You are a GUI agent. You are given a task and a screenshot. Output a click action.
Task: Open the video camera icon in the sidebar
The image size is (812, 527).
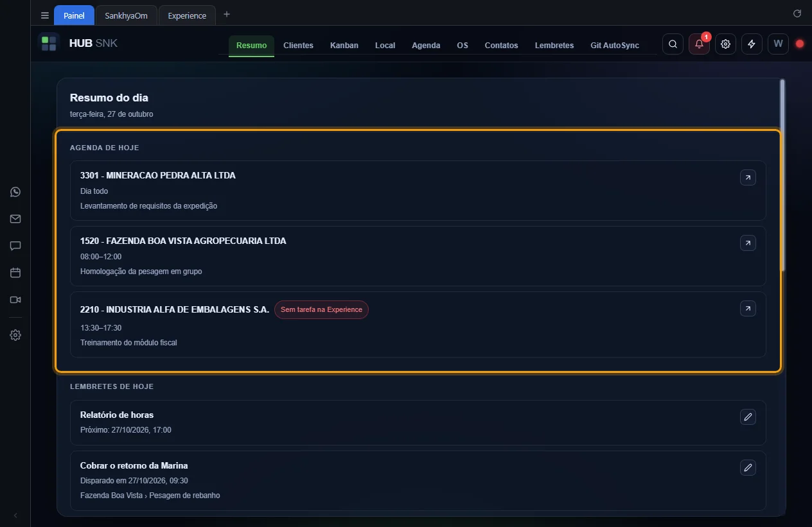15,300
